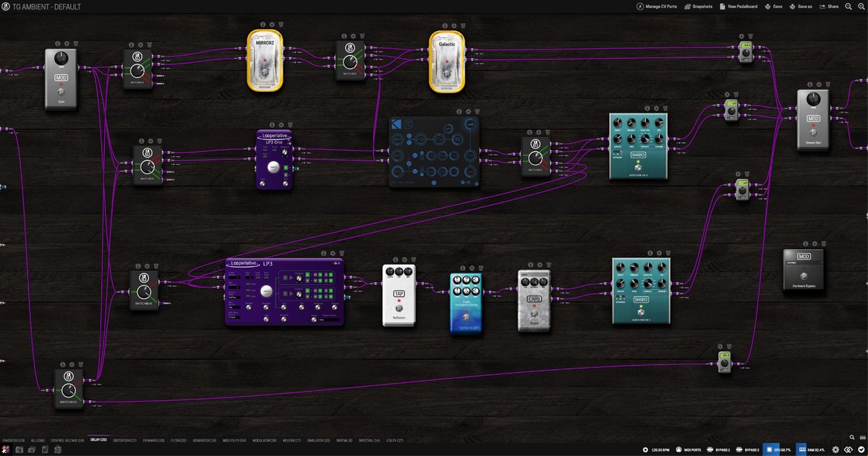Open gear icon above the large LP3 looper

pos(331,253)
